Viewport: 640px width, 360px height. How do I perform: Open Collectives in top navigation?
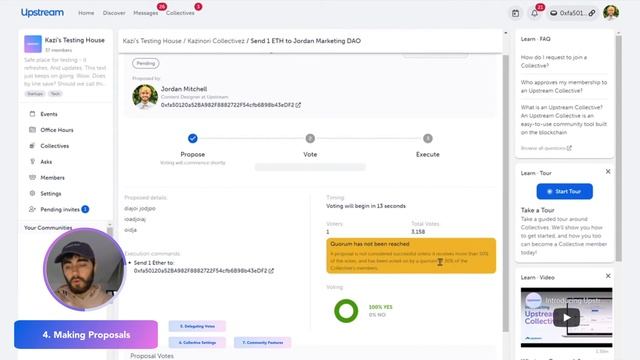tap(180, 13)
